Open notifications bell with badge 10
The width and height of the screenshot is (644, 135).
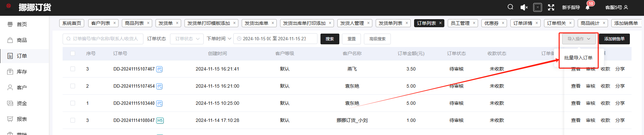[588, 7]
